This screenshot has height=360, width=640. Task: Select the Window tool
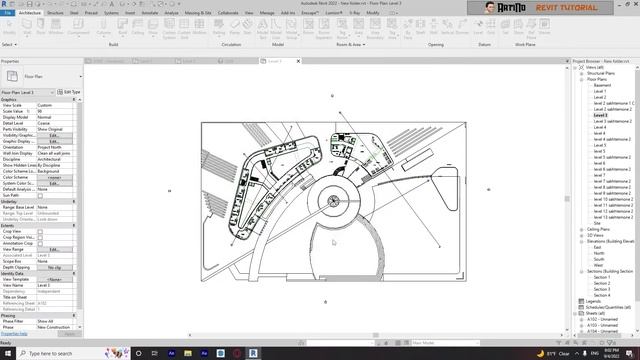point(56,27)
